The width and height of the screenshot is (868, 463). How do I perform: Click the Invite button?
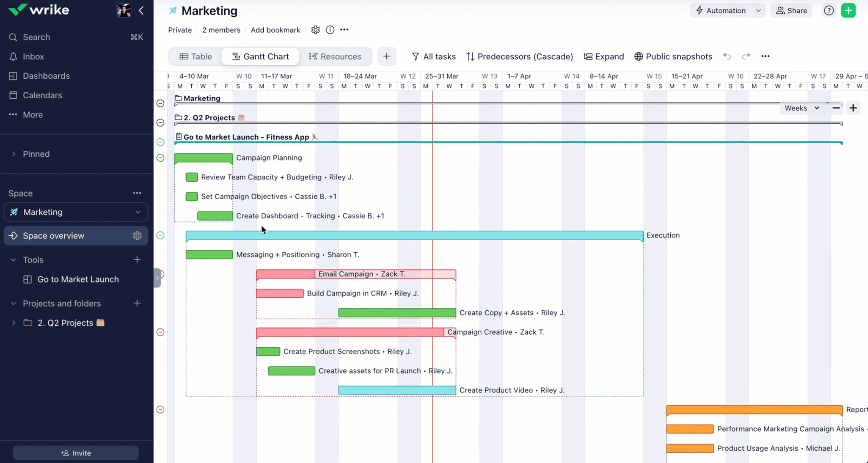(76, 453)
